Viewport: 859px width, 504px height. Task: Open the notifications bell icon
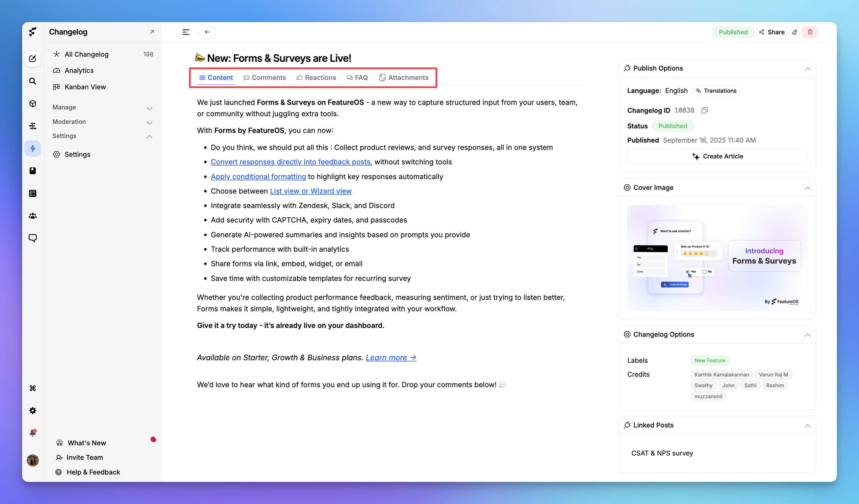pyautogui.click(x=33, y=433)
